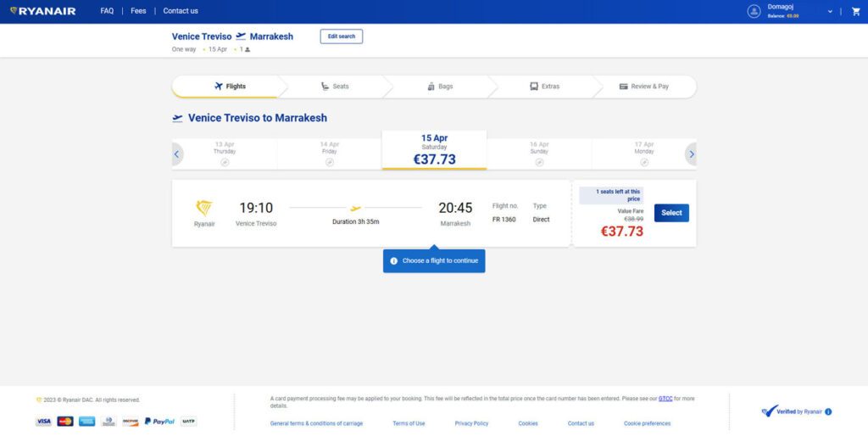Open the Terms of Use link
This screenshot has height=436, width=868.
[409, 424]
